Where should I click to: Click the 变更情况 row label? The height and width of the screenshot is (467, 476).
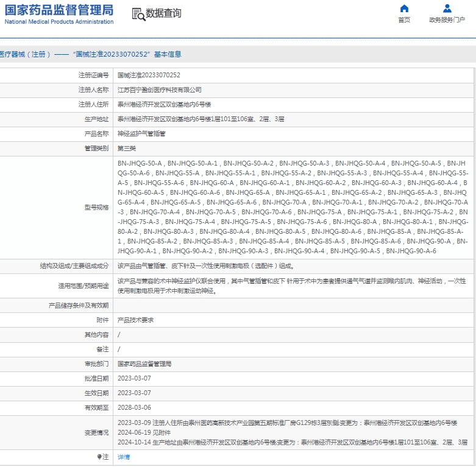coord(96,432)
